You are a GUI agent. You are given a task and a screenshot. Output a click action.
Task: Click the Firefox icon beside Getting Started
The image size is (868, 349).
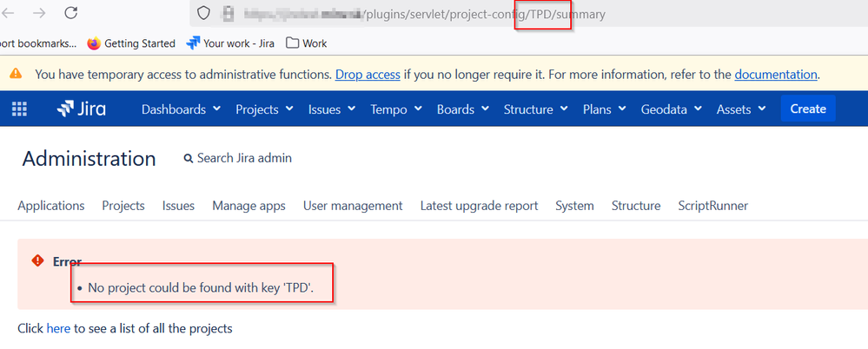tap(94, 43)
